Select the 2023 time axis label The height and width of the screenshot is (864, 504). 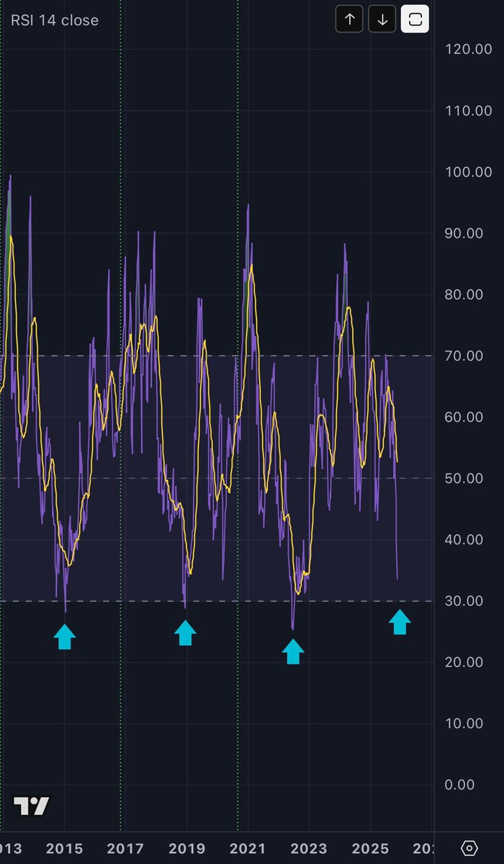[x=309, y=848]
